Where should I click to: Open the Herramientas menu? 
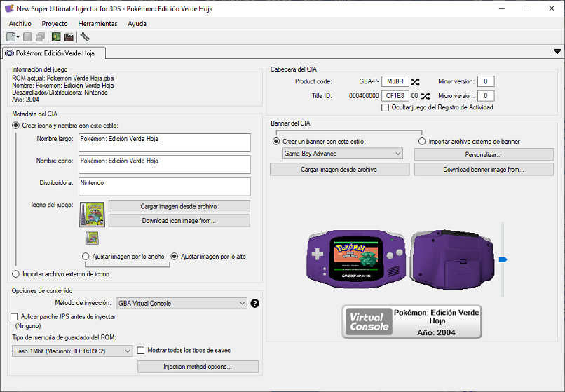97,24
